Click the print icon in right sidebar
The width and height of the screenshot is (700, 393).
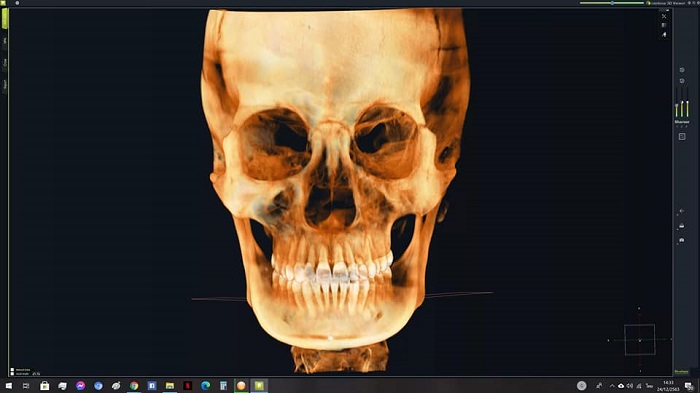pyautogui.click(x=682, y=226)
